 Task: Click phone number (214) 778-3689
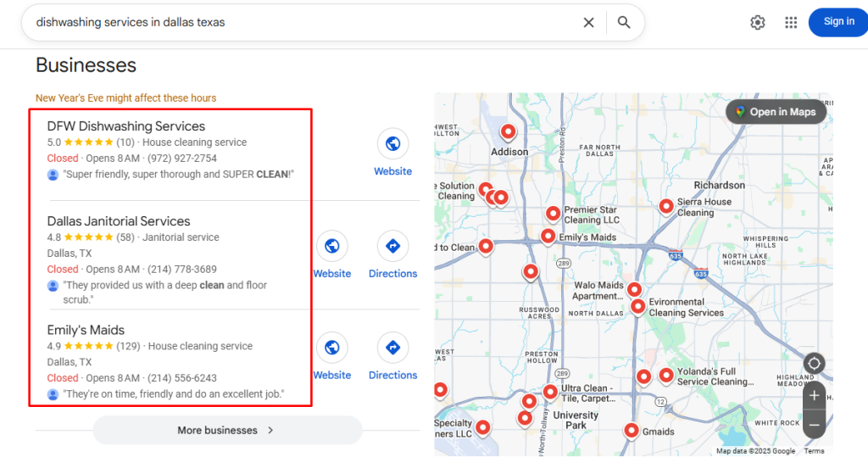182,270
